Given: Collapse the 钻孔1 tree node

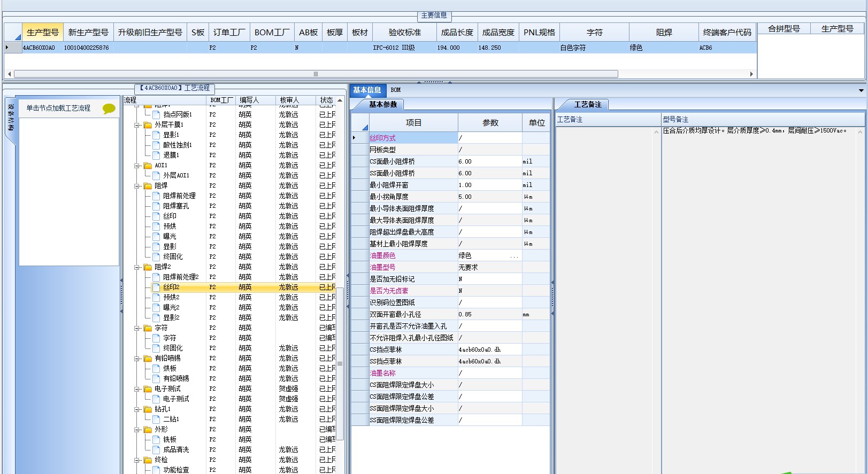Looking at the screenshot, I should point(137,409).
